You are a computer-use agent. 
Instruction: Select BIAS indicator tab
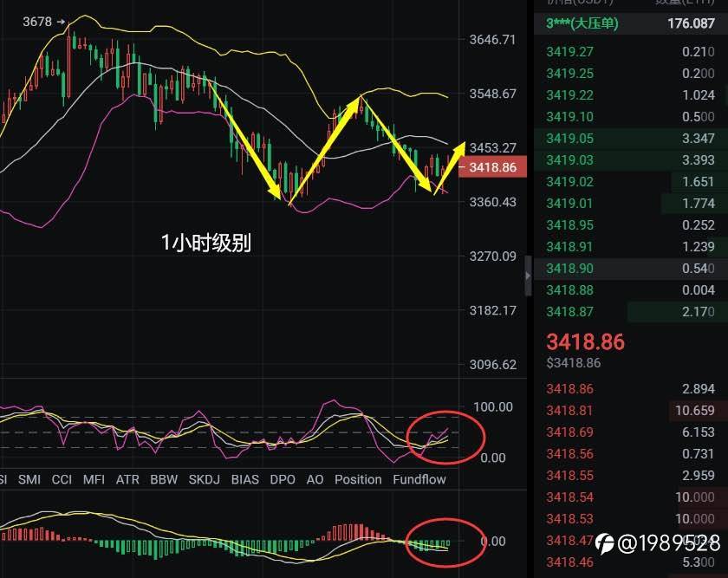[x=245, y=479]
